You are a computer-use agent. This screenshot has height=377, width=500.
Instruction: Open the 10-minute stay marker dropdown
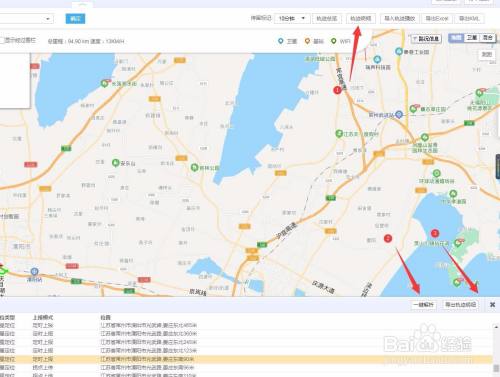point(292,18)
